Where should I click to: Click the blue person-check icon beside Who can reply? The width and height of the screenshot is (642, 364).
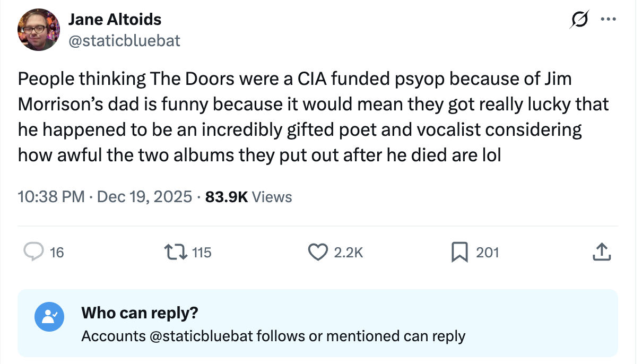coord(49,317)
